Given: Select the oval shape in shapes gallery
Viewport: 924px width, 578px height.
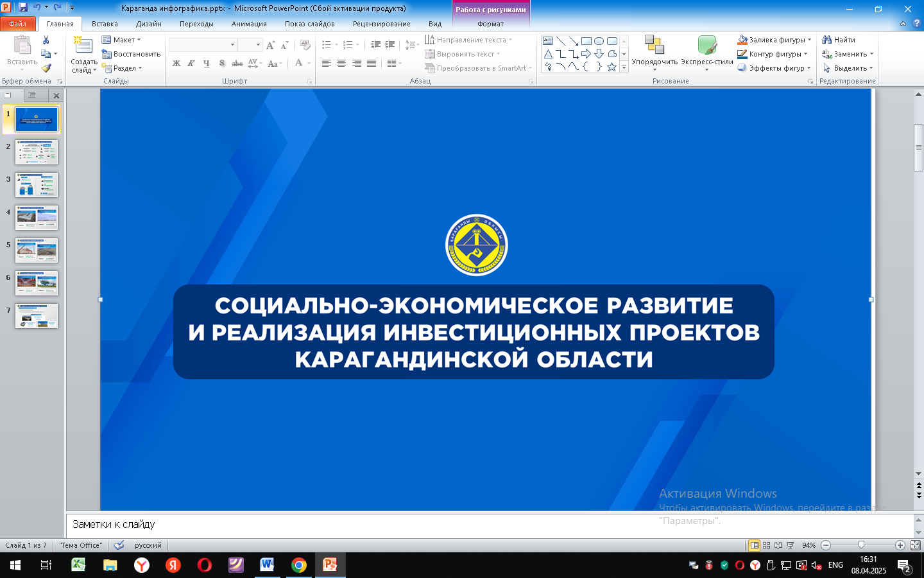Looking at the screenshot, I should click(599, 41).
